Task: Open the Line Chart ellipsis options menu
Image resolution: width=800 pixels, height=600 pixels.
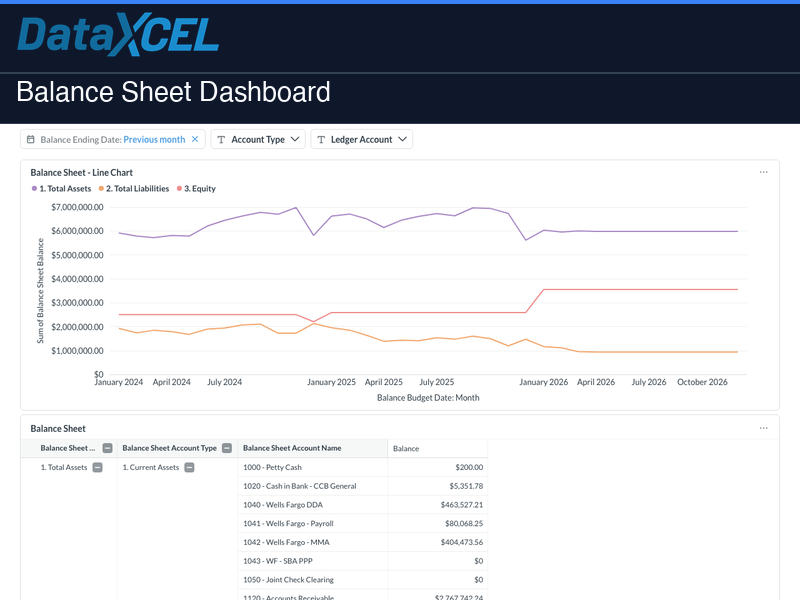Action: pyautogui.click(x=764, y=170)
